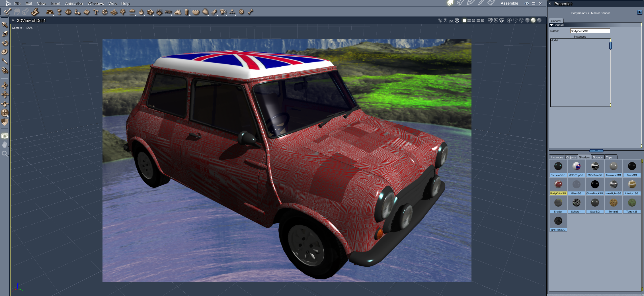644x296 pixels.
Task: Select the 68EcTopSG shader thumbnail
Action: (x=576, y=168)
